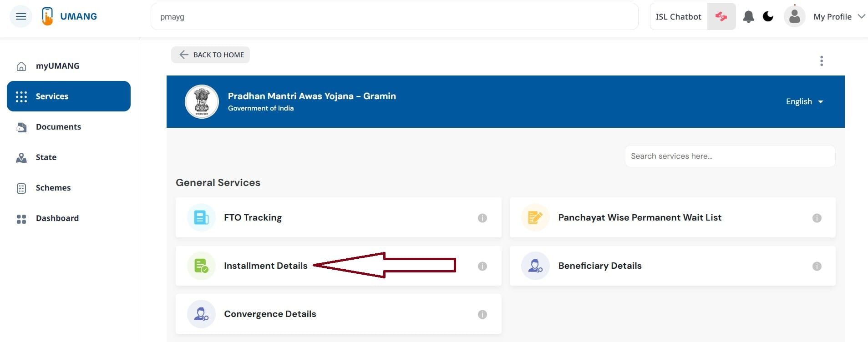868x342 pixels.
Task: Open Beneficiary Details service
Action: (x=672, y=266)
